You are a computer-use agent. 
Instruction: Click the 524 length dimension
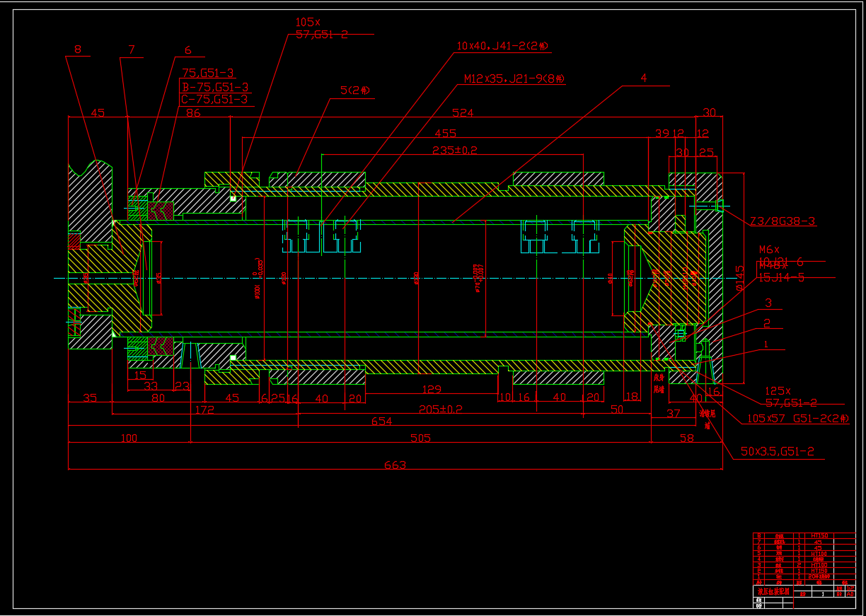463,113
